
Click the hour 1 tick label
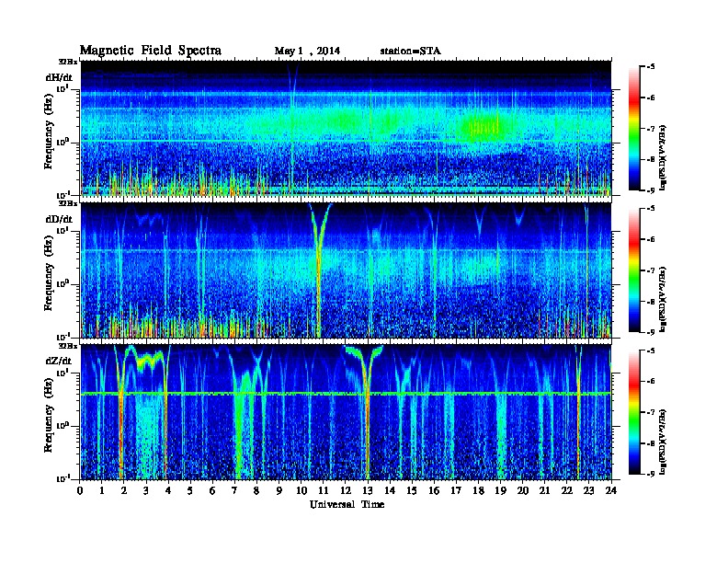(x=102, y=490)
